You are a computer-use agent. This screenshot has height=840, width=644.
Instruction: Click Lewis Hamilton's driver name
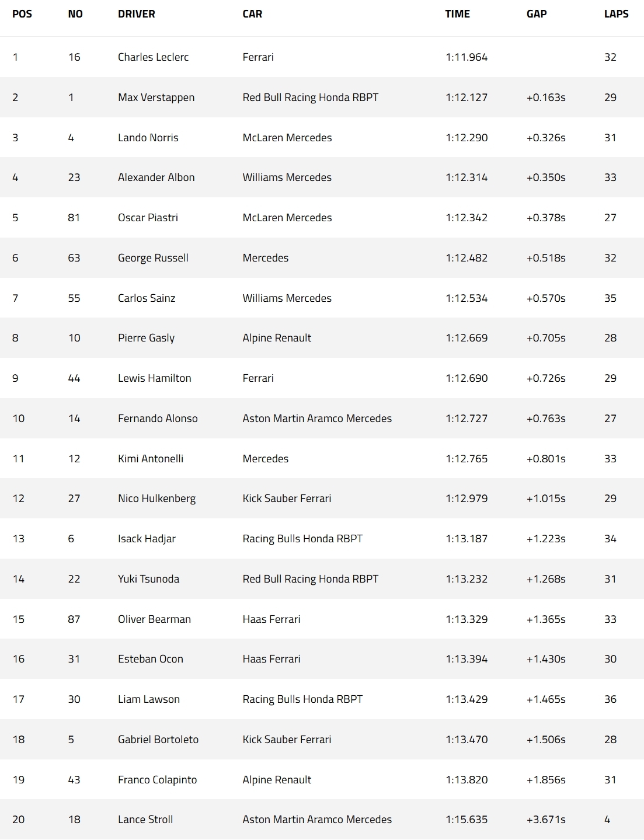(154, 378)
